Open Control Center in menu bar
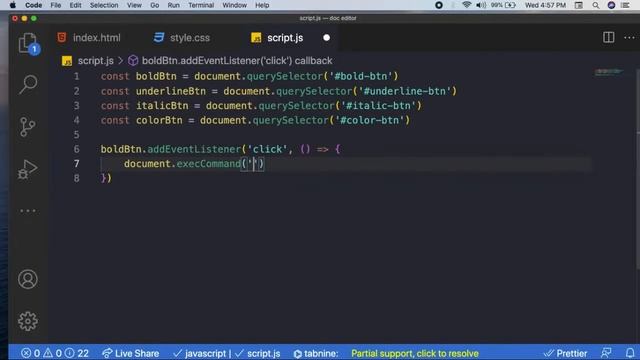The width and height of the screenshot is (640, 360). 625,5
